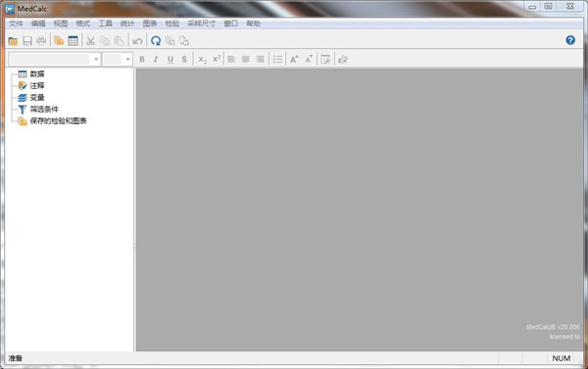
Task: Expand the font size dropdown
Action: pos(127,59)
